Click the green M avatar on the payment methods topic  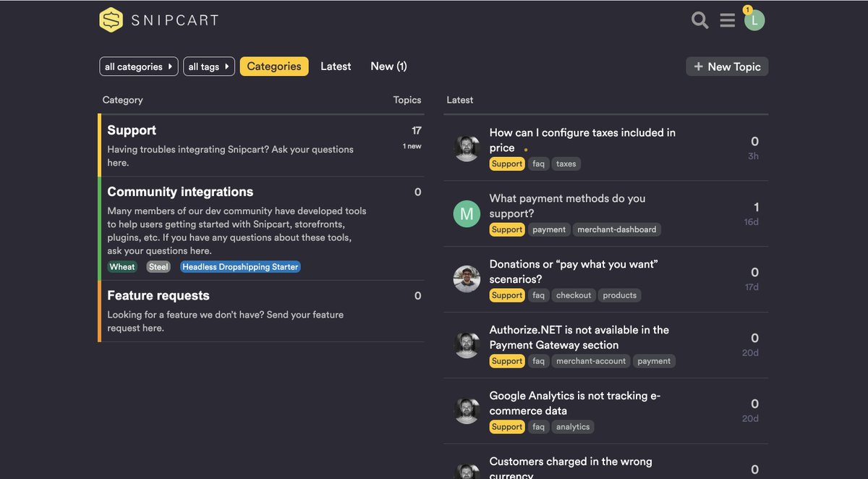pyautogui.click(x=467, y=213)
